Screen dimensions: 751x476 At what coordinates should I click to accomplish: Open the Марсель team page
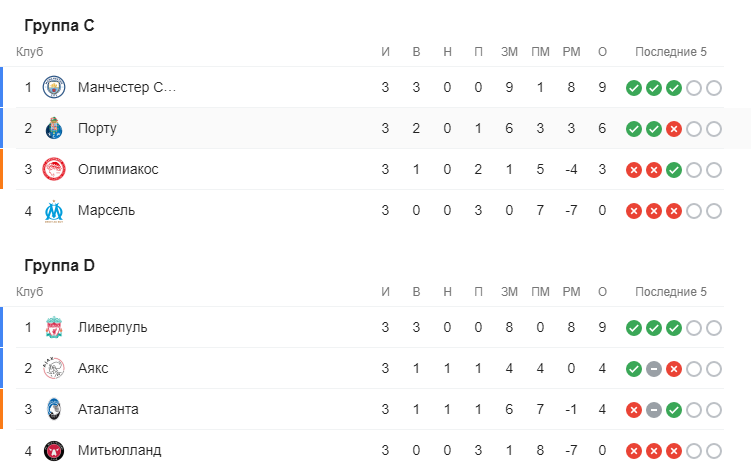(x=106, y=211)
